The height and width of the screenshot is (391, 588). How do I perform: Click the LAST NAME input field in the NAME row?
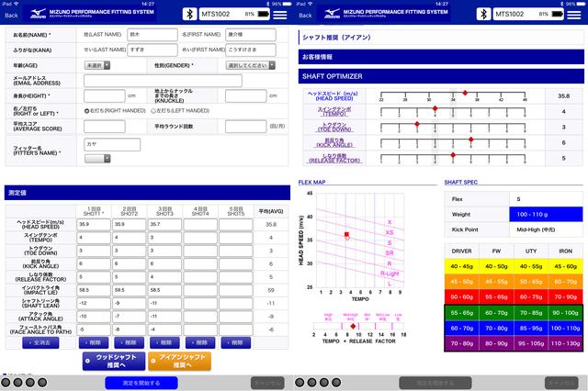tap(153, 35)
